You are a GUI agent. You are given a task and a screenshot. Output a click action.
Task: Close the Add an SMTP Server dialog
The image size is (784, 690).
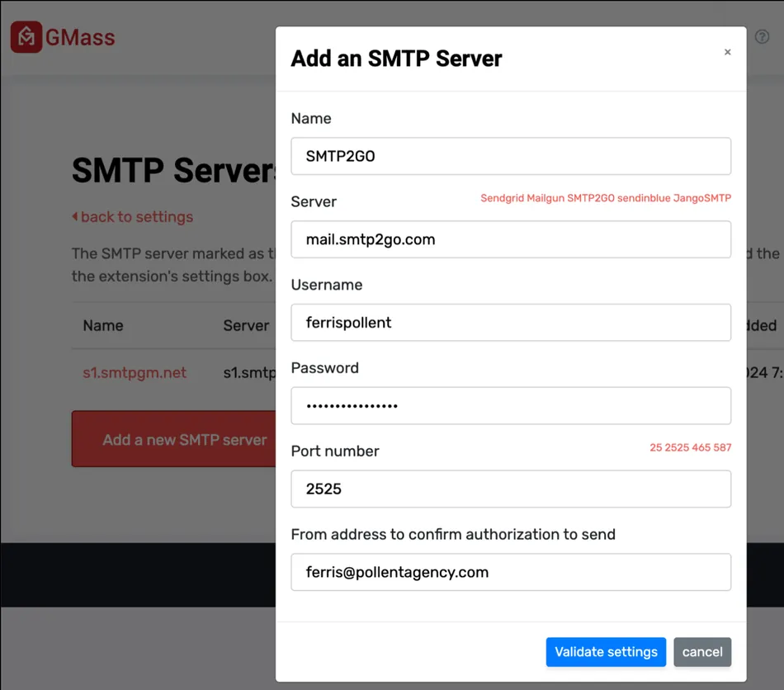tap(728, 52)
